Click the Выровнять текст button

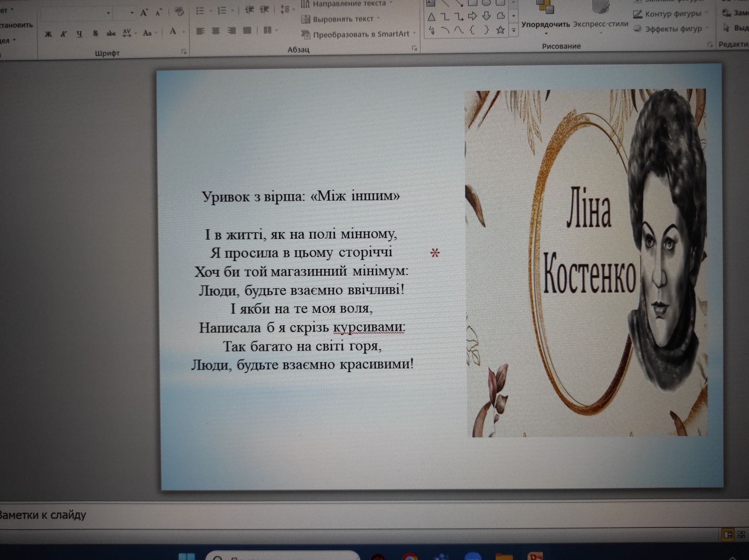click(x=342, y=19)
